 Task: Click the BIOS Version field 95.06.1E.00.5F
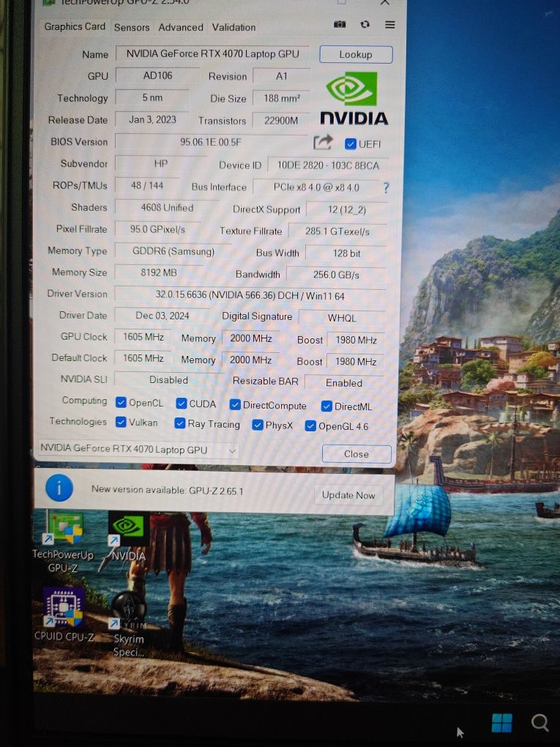coord(211,142)
